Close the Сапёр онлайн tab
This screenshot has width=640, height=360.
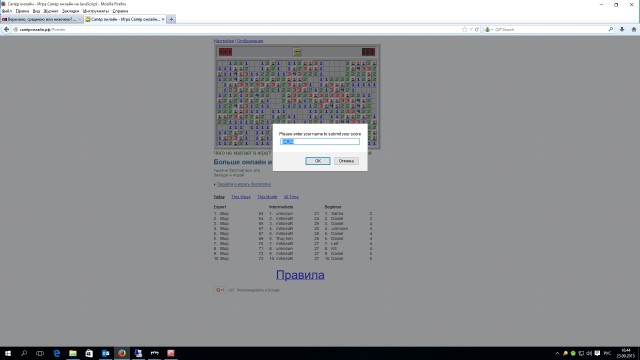(163, 19)
